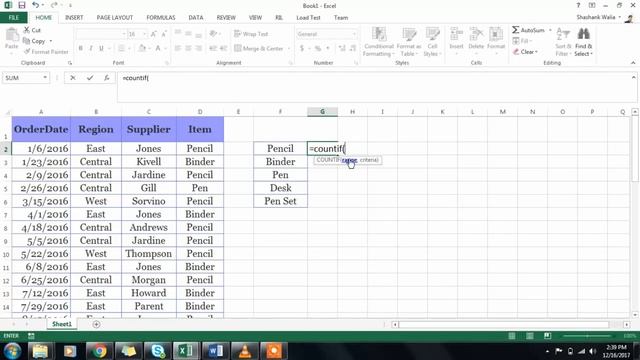Image resolution: width=640 pixels, height=360 pixels.
Task: Switch to Page Break Preview icon
Action: tap(547, 336)
